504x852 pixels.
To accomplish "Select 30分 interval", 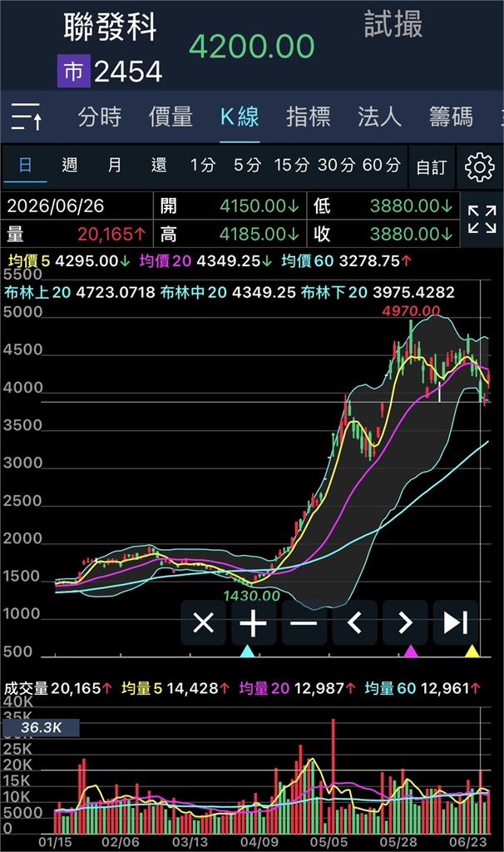I will coord(336,165).
